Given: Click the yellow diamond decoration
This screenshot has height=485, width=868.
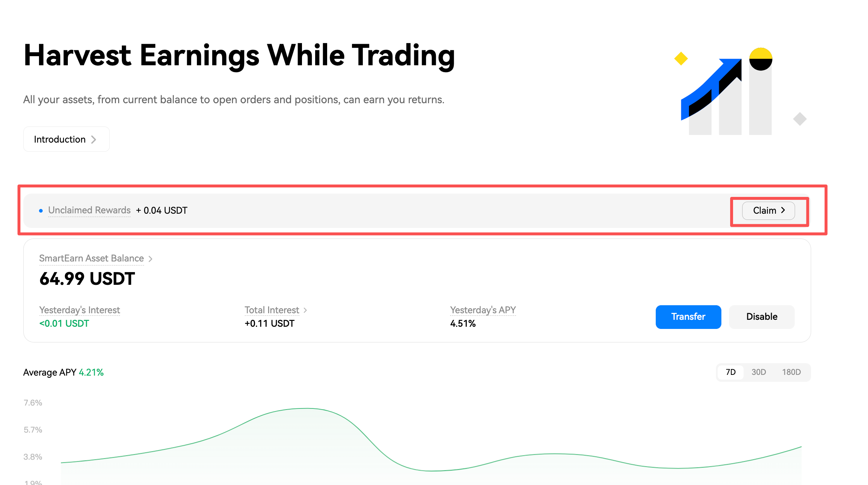Looking at the screenshot, I should pyautogui.click(x=681, y=58).
